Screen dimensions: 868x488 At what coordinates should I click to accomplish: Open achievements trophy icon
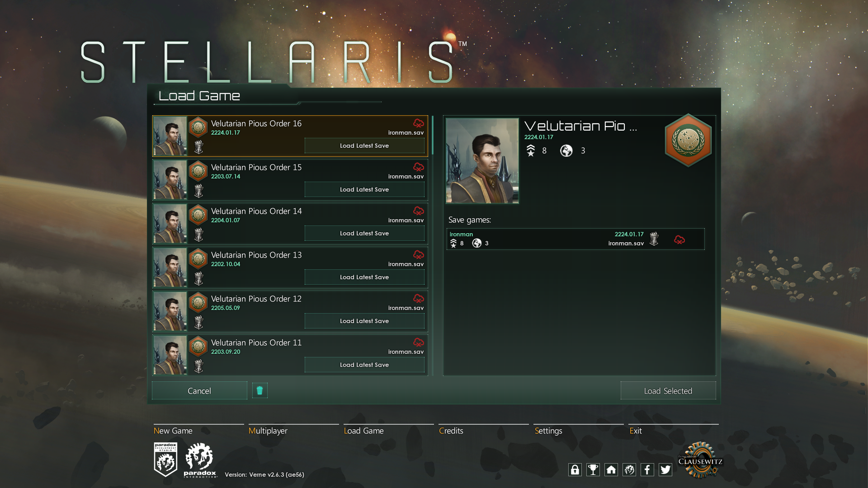click(593, 470)
